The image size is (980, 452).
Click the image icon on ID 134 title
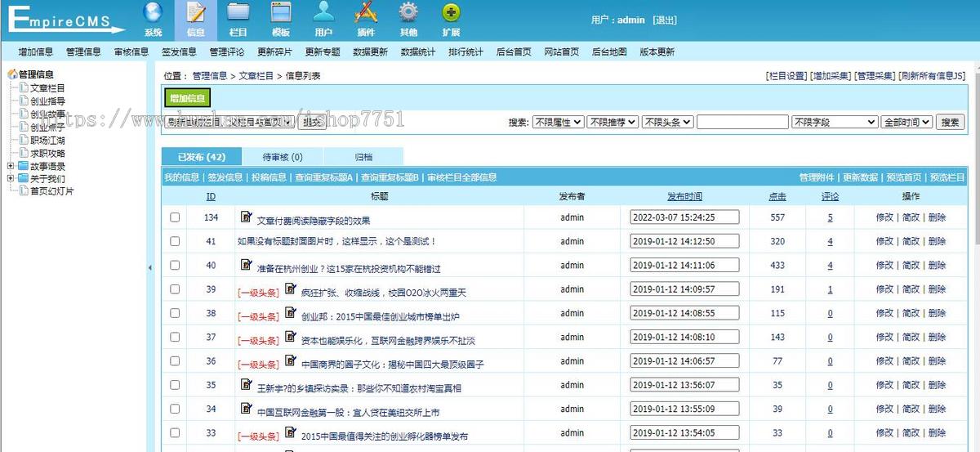pyautogui.click(x=247, y=217)
